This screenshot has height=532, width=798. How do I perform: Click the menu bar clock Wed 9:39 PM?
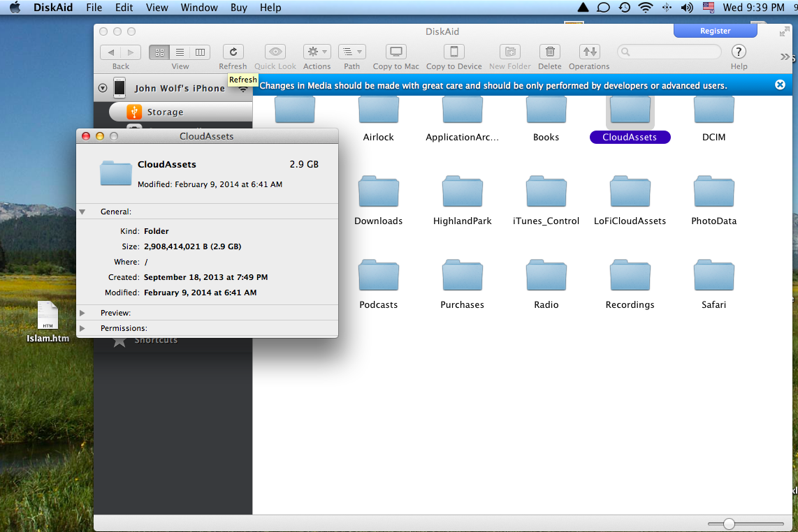tap(754, 8)
